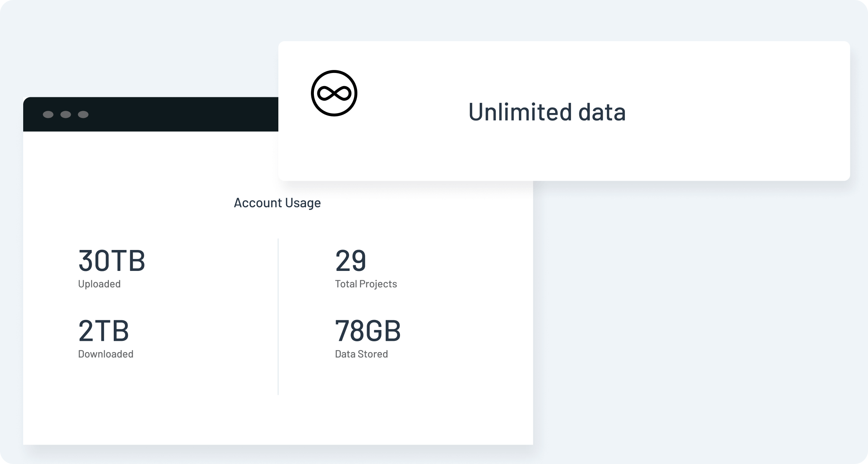Viewport: 868px width, 464px height.
Task: Click the third gray window dot
Action: (83, 115)
